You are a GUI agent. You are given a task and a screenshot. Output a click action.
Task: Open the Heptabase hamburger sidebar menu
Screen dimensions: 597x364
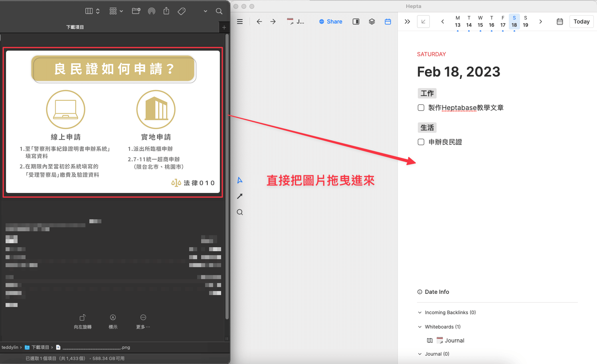(x=240, y=22)
